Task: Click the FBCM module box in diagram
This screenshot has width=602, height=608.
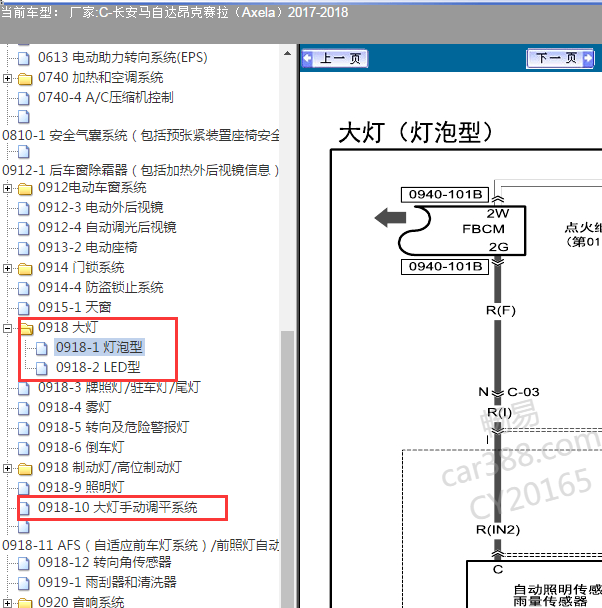Action: 462,231
